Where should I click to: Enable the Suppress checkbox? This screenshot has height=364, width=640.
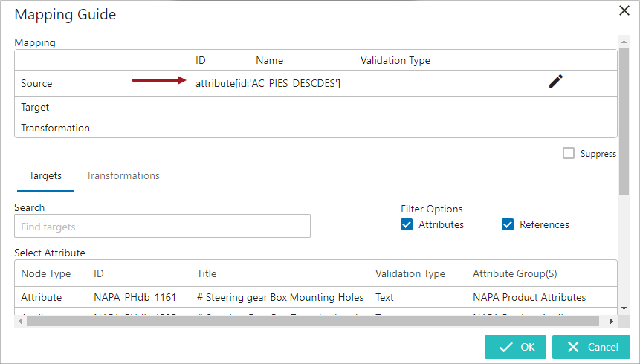(569, 153)
